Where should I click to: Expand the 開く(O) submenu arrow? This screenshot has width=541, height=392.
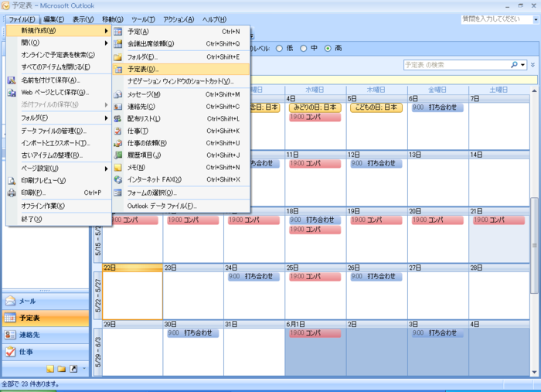[x=107, y=43]
